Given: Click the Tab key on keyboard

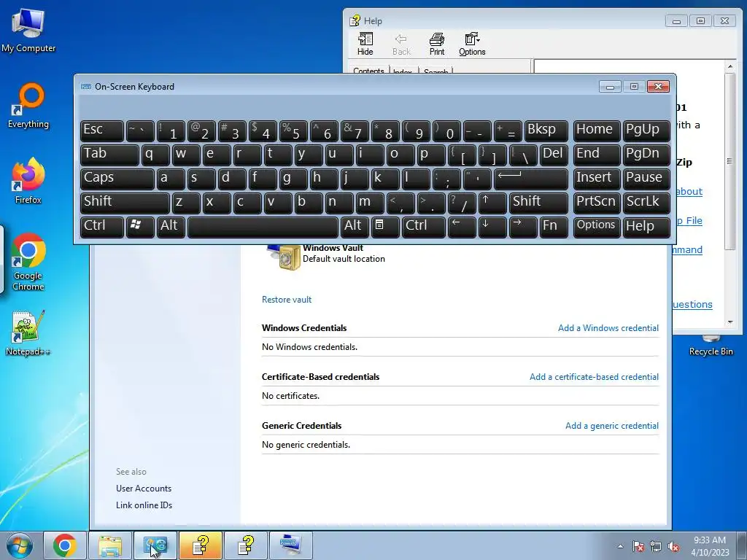Looking at the screenshot, I should tap(109, 155).
